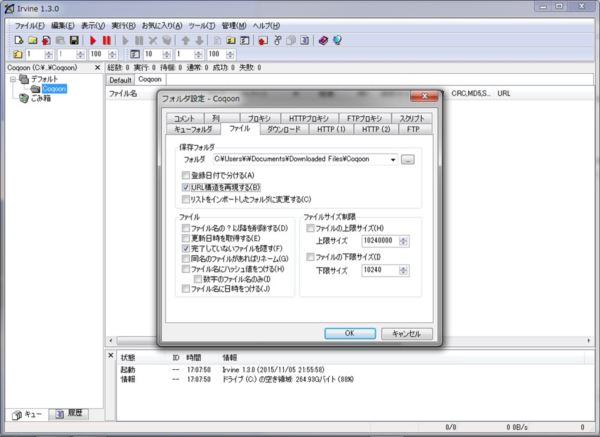This screenshot has width=600, height=437.
Task: Open the キューフォルダ tab
Action: 194,129
